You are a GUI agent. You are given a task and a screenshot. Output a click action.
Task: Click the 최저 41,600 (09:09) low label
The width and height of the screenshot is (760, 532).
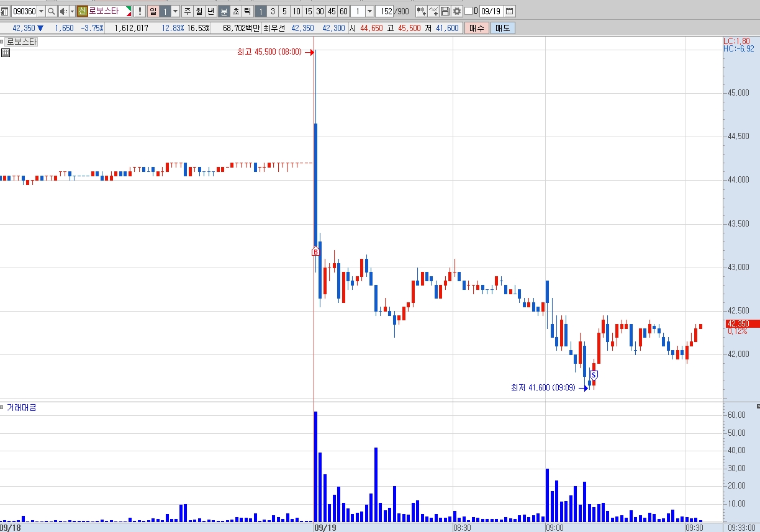(543, 388)
